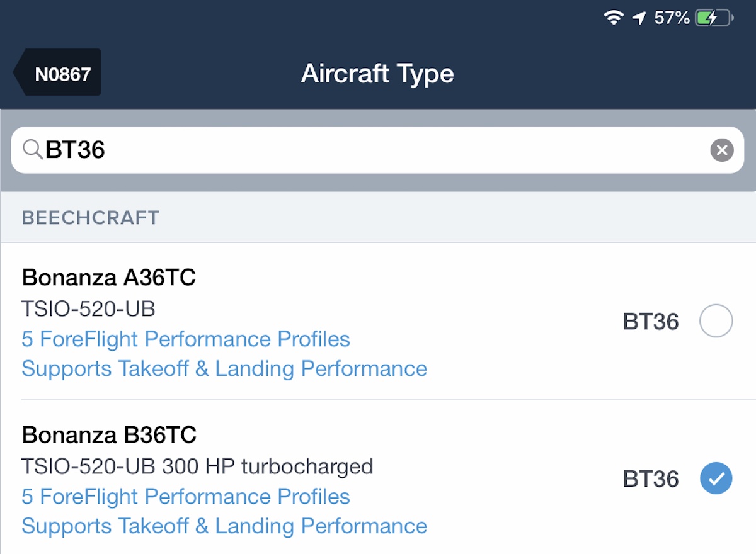Tap the magnifying glass search icon
This screenshot has height=554, width=756.
pos(31,149)
